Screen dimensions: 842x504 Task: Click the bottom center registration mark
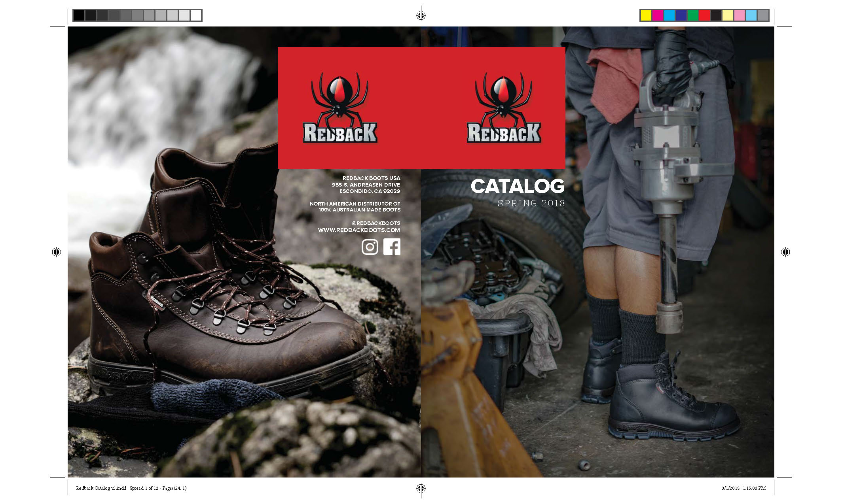pos(421,488)
